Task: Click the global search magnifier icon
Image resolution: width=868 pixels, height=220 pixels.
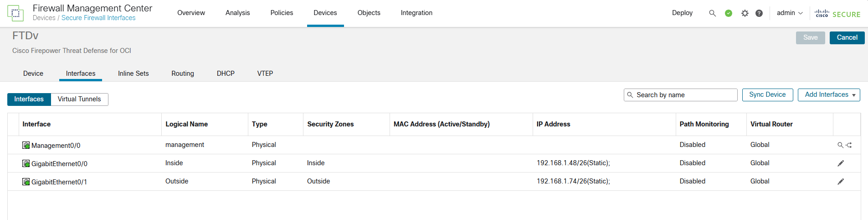Action: tap(712, 13)
